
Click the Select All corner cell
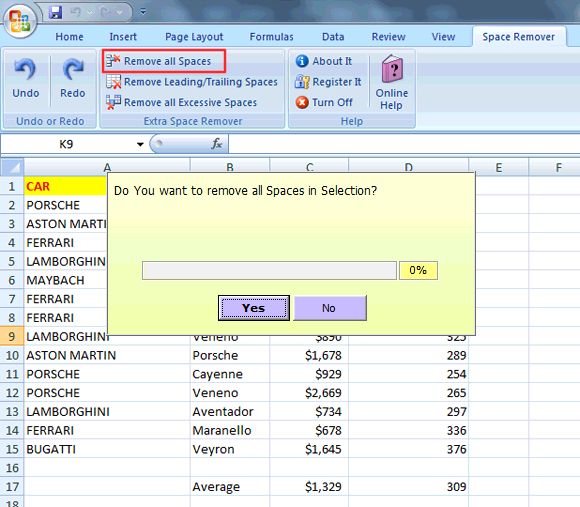tap(12, 167)
